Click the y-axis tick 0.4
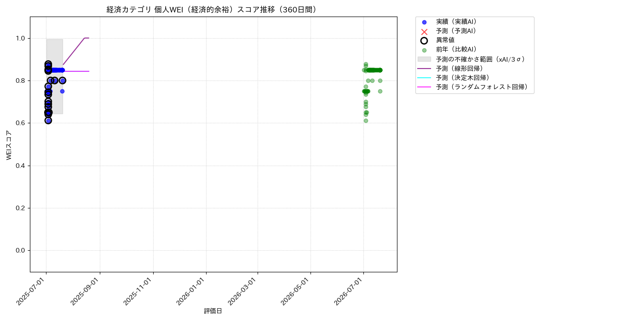Screen dimensions: 644x322 click(21, 166)
